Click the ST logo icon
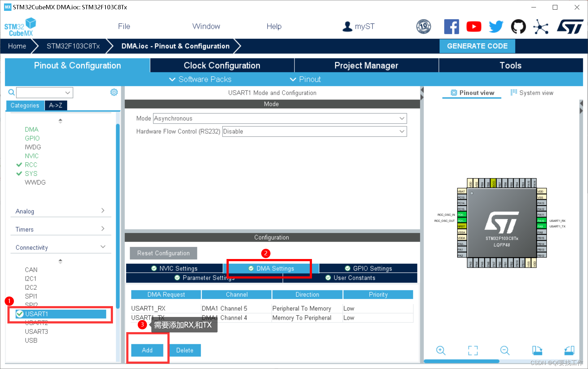Image resolution: width=588 pixels, height=369 pixels. click(570, 27)
